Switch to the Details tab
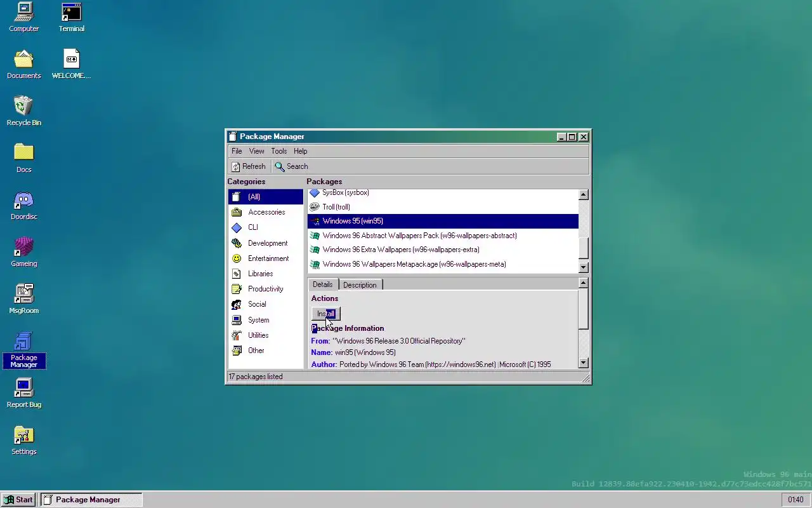 coord(323,284)
